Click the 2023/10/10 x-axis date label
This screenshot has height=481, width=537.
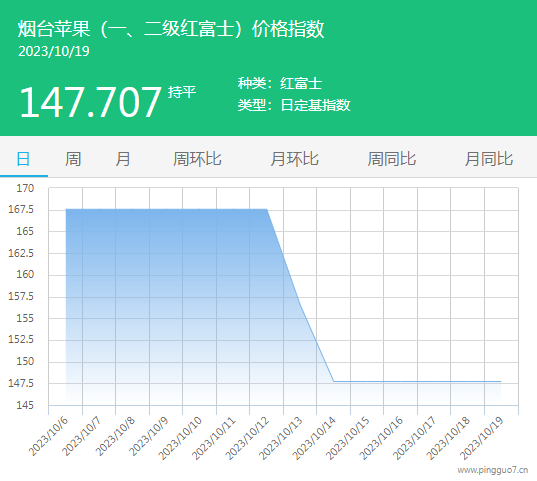pyautogui.click(x=179, y=438)
